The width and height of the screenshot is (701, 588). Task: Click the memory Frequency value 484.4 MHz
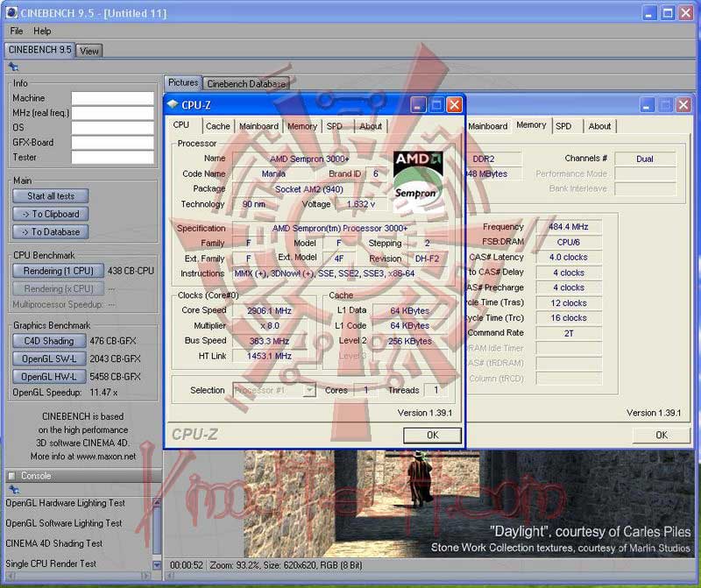tap(568, 227)
